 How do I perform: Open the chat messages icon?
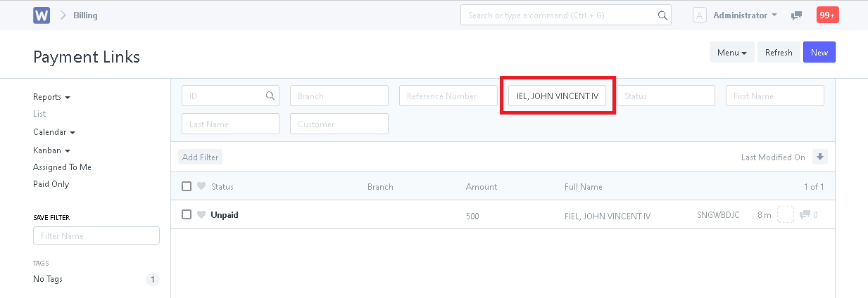pos(797,15)
